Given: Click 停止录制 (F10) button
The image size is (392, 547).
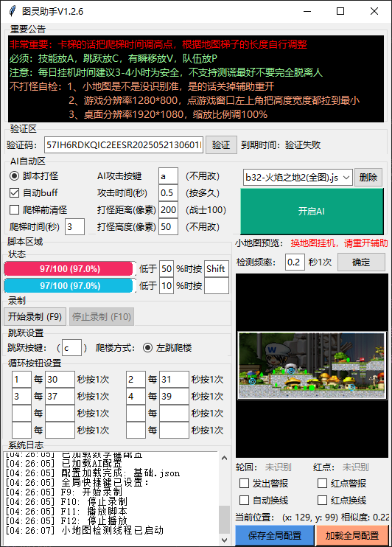Looking at the screenshot, I should point(102,317).
